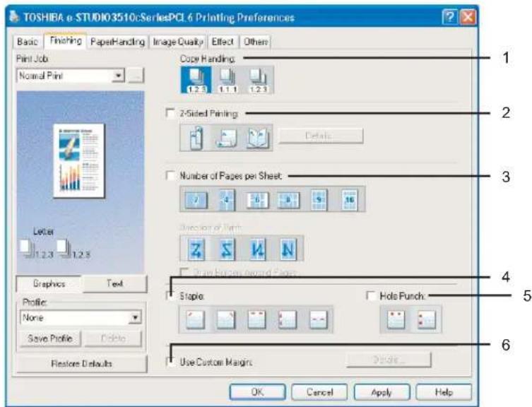Select 2 pages per sheet icon
The image size is (532, 407).
(196, 199)
